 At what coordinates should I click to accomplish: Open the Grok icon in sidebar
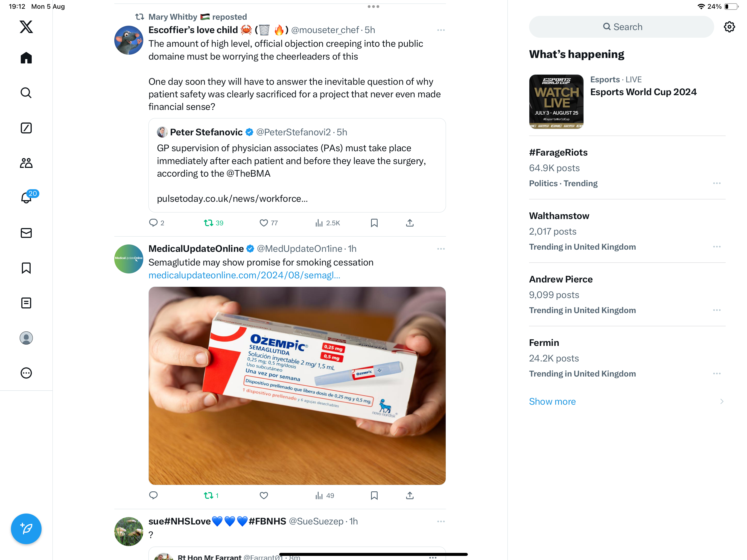point(26,128)
